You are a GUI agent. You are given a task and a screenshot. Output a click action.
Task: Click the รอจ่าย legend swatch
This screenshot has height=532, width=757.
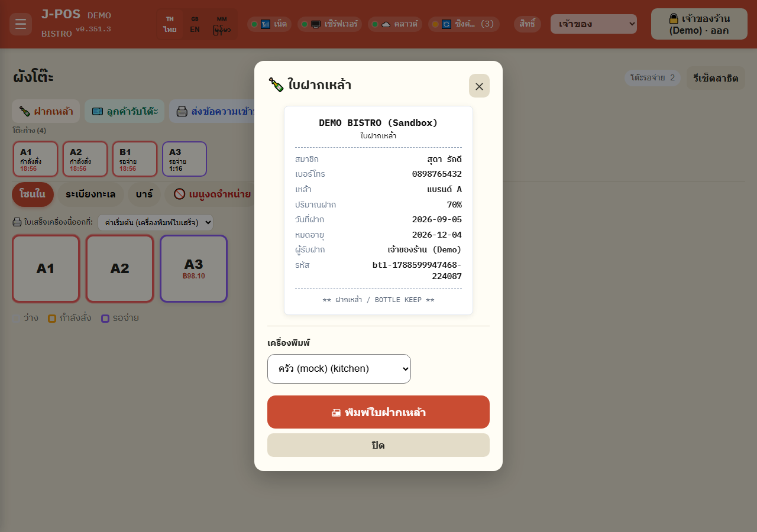pyautogui.click(x=105, y=319)
